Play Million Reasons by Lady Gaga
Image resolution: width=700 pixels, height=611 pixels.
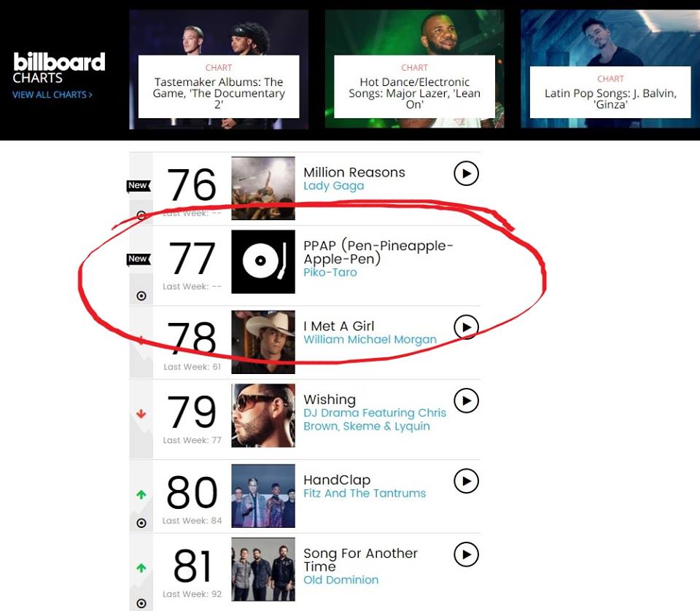click(466, 174)
